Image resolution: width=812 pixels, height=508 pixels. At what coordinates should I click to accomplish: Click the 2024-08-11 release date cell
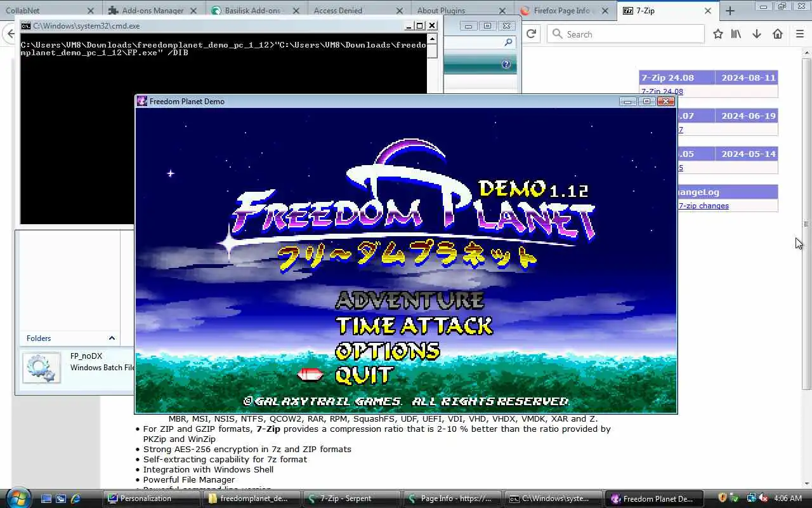(x=748, y=77)
